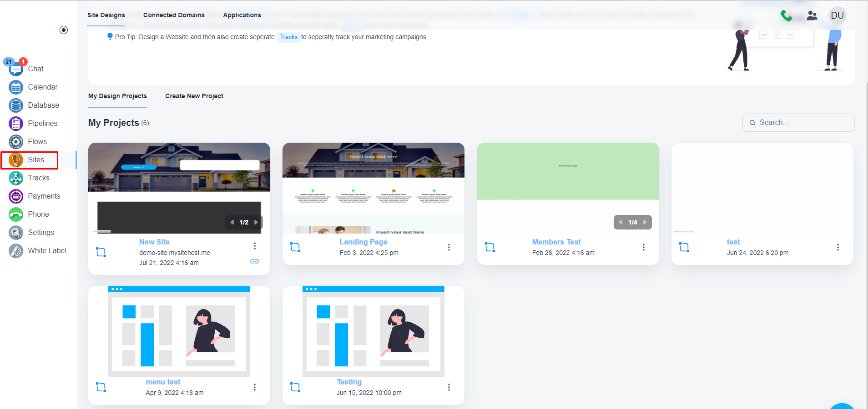This screenshot has height=409, width=868.
Task: Open the contacts people icon in header
Action: pyautogui.click(x=812, y=16)
